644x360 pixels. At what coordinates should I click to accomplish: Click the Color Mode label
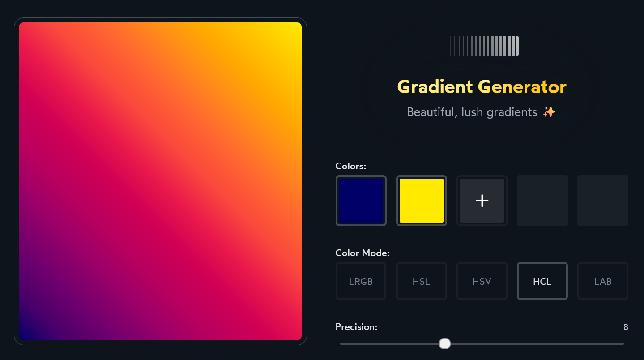coord(363,253)
